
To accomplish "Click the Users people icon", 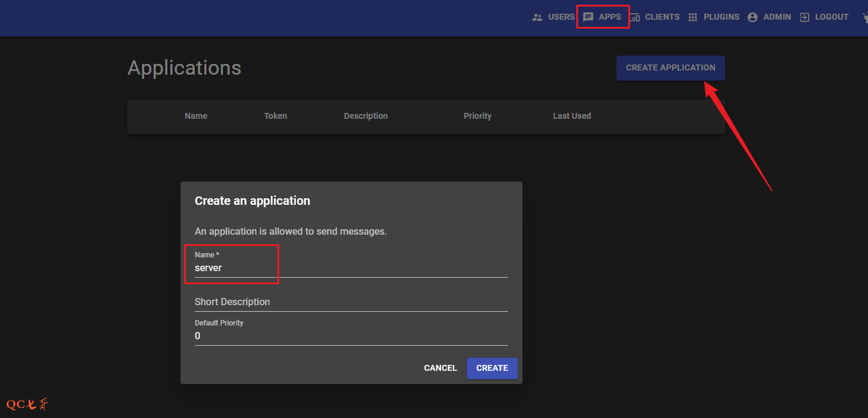I will [537, 17].
